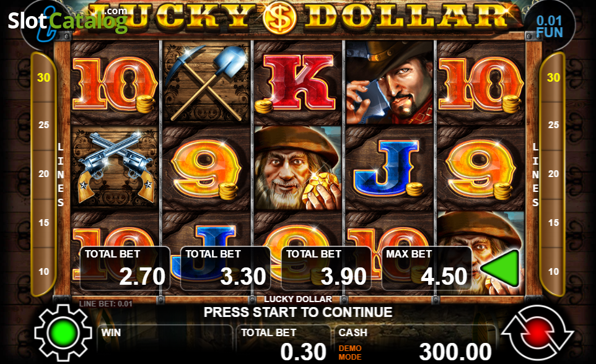The image size is (596, 364).
Task: Choose the 3.30 total bet option
Action: [226, 268]
